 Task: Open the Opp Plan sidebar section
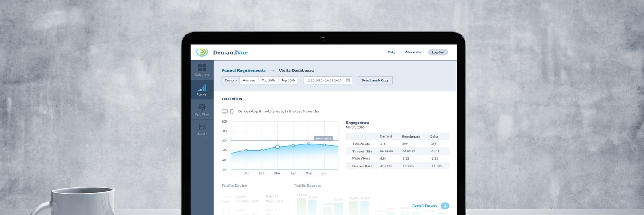pyautogui.click(x=202, y=110)
